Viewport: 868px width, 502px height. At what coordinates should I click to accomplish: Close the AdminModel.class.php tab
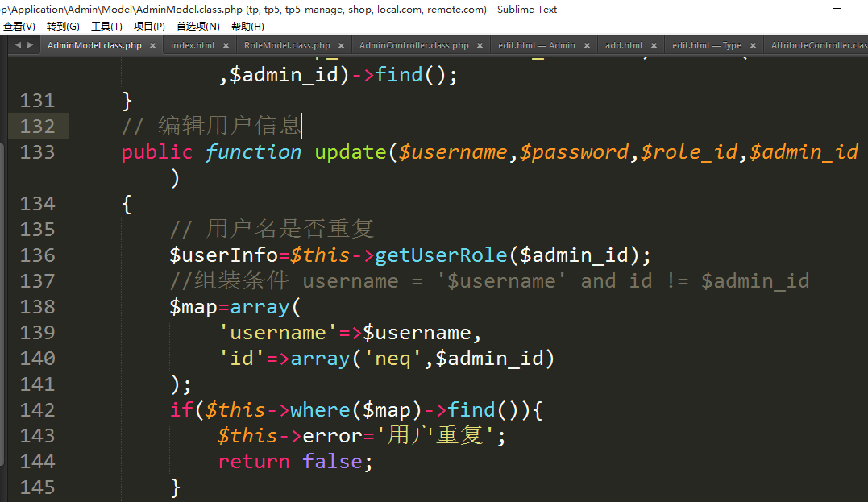tap(152, 46)
